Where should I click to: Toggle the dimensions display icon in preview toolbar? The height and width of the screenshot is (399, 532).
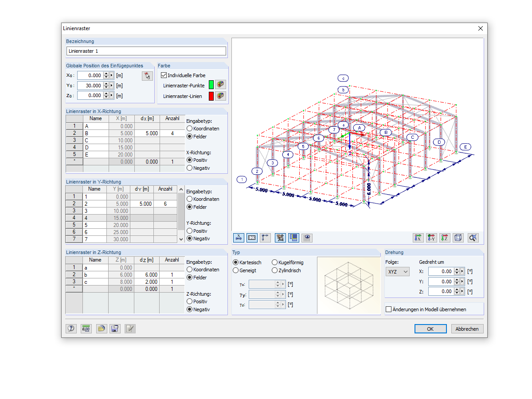tap(239, 238)
